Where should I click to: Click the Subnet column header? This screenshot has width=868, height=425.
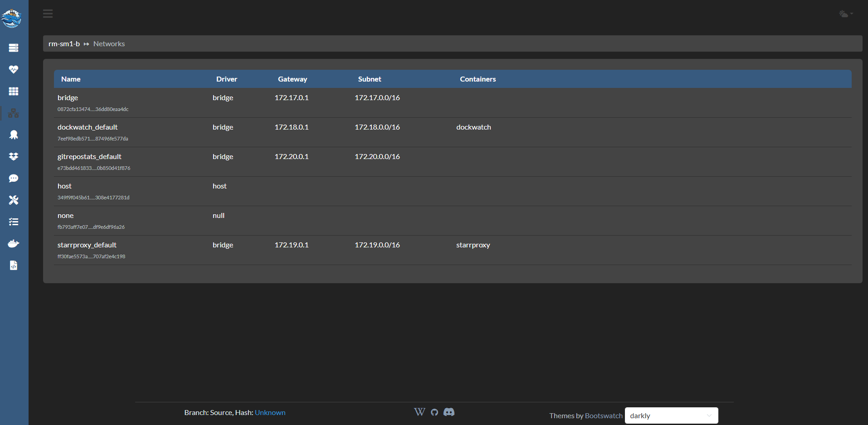click(x=370, y=79)
